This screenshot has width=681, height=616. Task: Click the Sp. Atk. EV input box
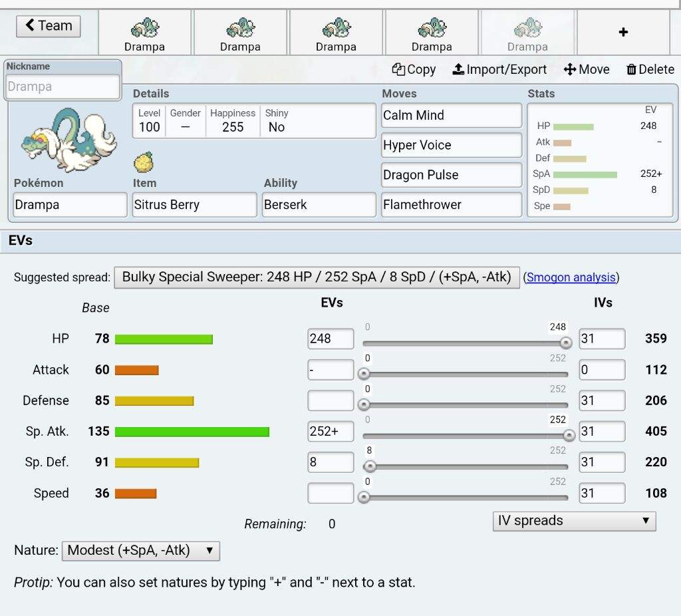pos(331,431)
